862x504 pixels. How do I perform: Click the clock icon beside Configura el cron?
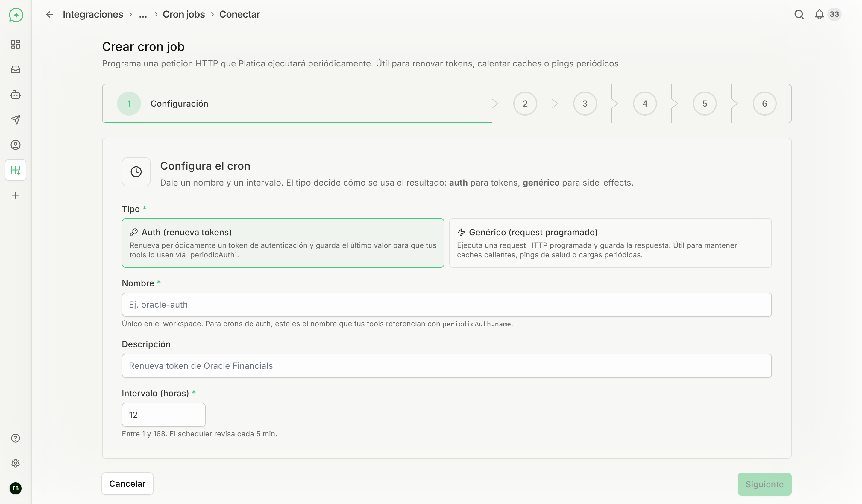[x=136, y=172]
